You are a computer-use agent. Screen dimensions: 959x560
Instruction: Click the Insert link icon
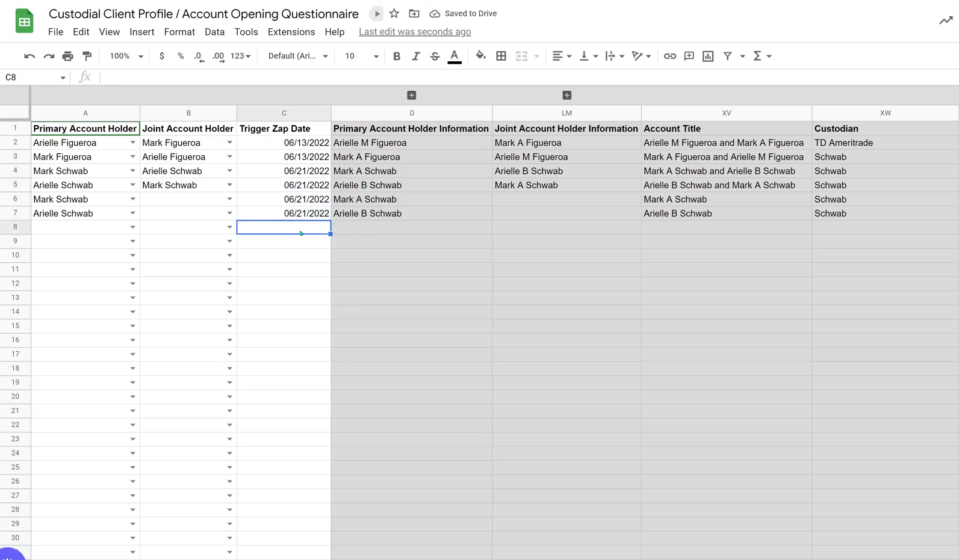(669, 56)
